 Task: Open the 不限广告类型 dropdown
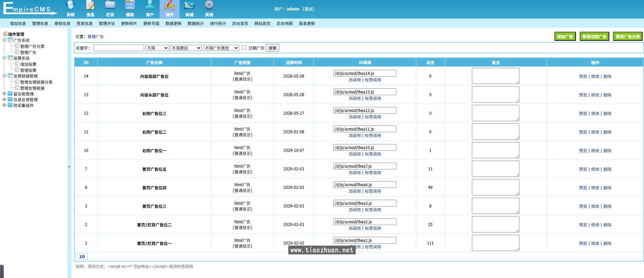[221, 48]
